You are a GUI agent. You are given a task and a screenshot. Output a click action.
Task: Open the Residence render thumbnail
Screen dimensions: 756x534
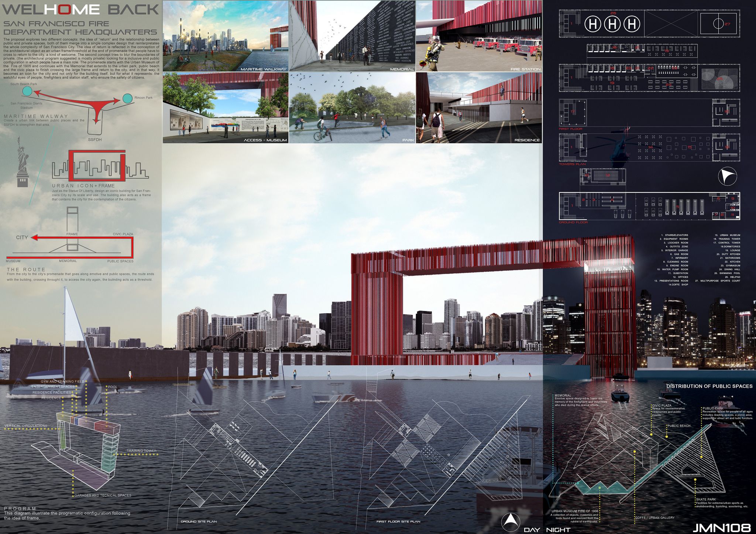click(479, 107)
